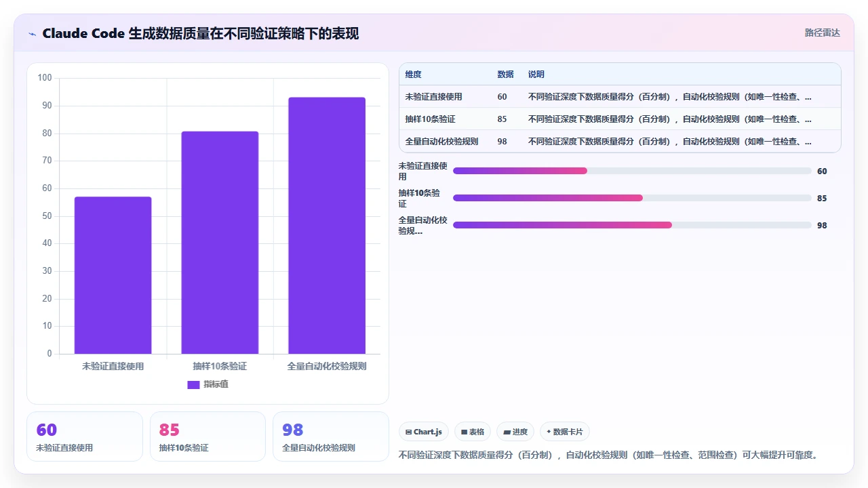Click the footer summary text about 数据质量得分

[608, 455]
